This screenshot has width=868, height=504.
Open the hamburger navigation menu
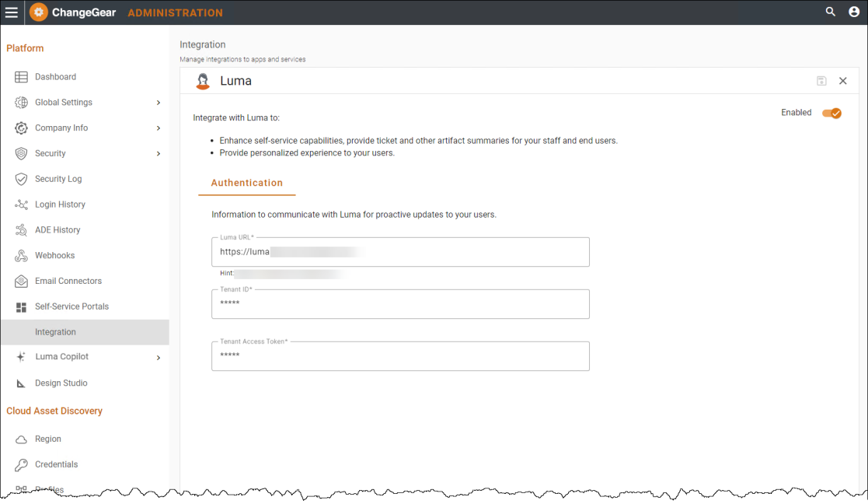point(12,12)
